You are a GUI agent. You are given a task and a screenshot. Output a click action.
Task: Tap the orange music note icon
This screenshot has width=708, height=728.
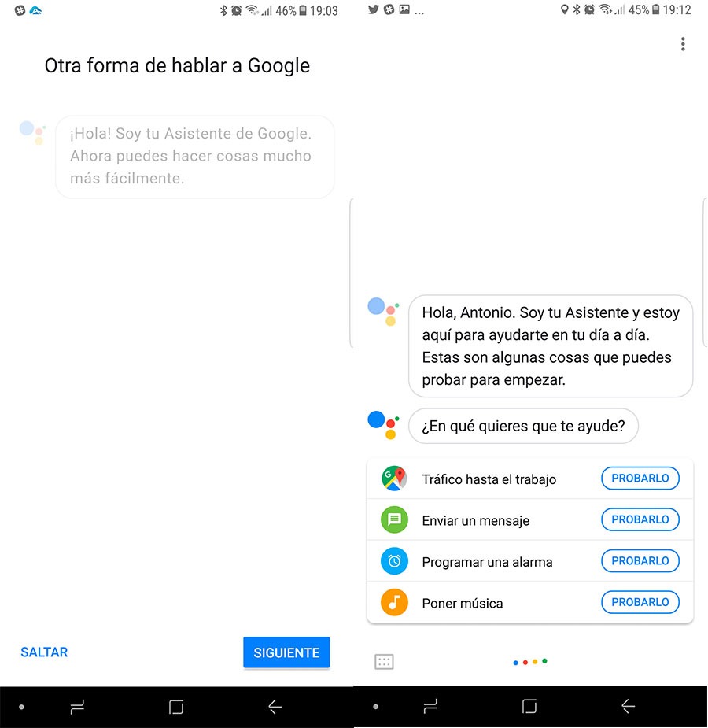394,602
